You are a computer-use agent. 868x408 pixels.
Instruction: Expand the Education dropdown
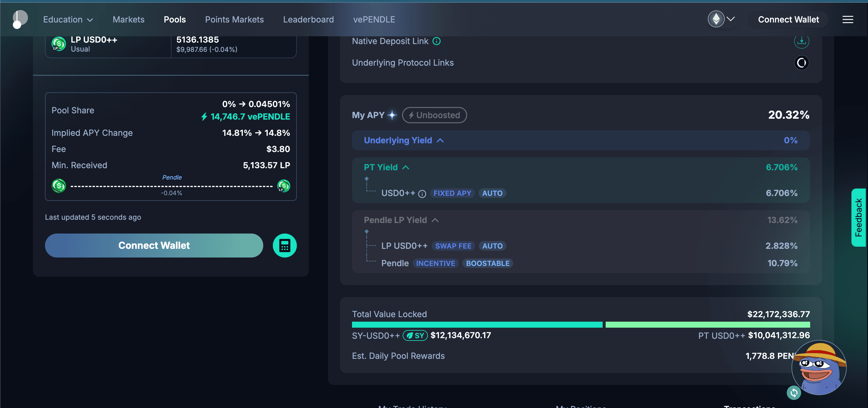pyautogui.click(x=68, y=19)
